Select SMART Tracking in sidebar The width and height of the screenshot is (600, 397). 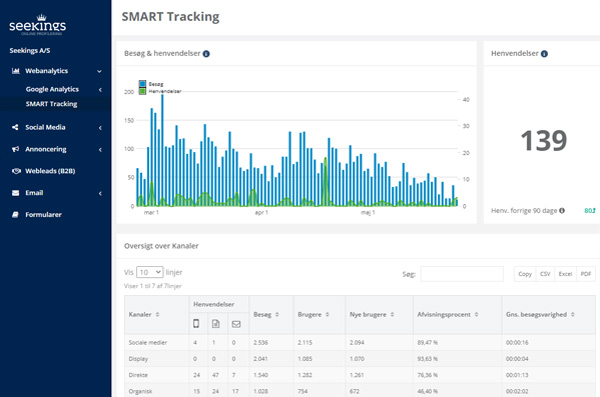click(x=51, y=104)
